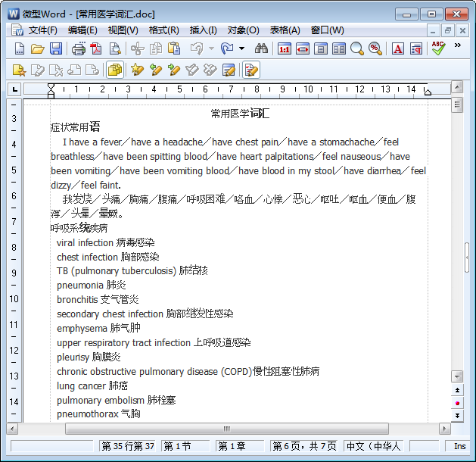
Task: Open the undo history dropdown arrow
Action: pos(212,48)
